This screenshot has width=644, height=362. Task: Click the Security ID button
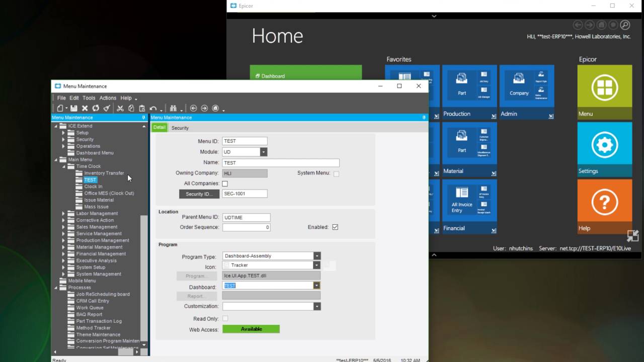[x=199, y=194]
